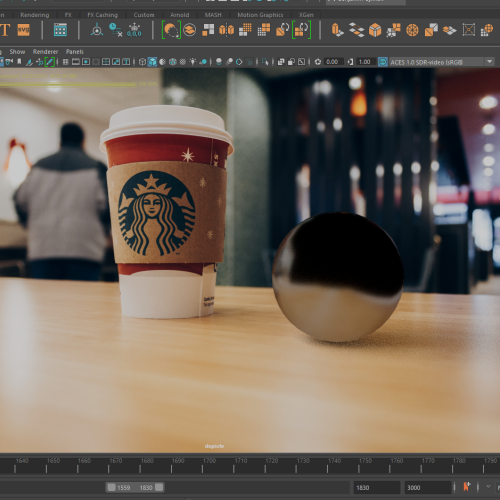
Task: Click the orange wire sphere shelf icon
Action: [487, 30]
